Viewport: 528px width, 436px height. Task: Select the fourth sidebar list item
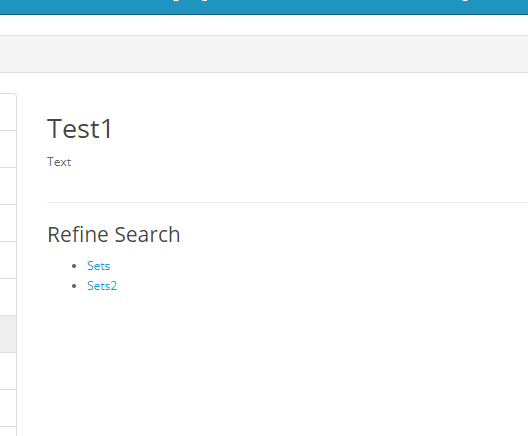pos(8,223)
